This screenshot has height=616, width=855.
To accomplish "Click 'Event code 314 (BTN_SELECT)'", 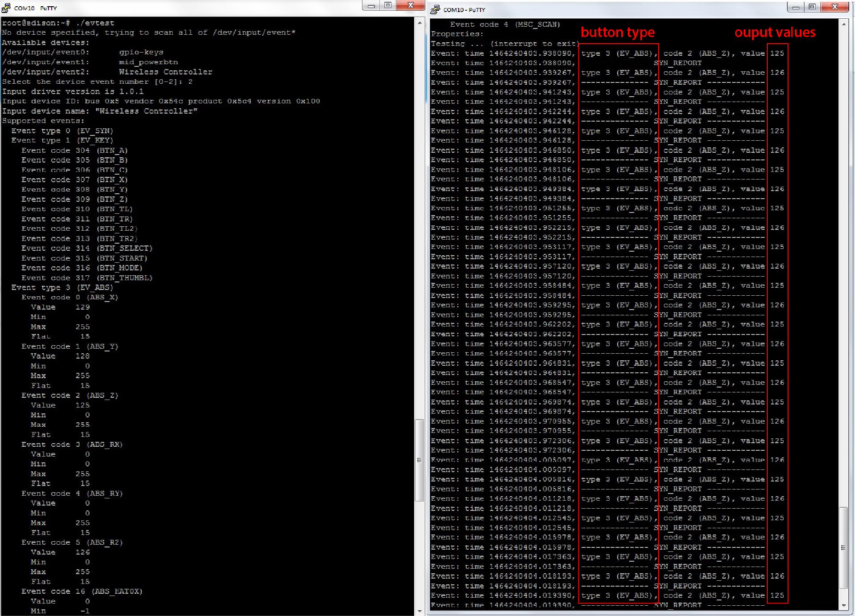I will pyautogui.click(x=87, y=248).
